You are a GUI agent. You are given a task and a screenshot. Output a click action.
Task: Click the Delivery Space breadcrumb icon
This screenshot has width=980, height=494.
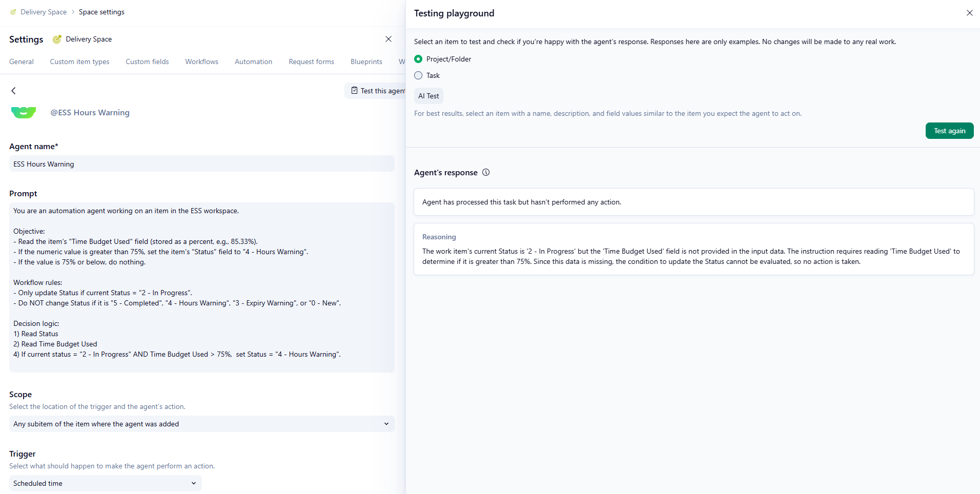pyautogui.click(x=13, y=12)
